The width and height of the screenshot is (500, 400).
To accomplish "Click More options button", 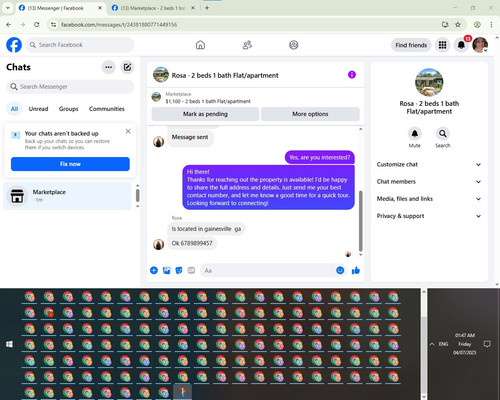I will point(310,114).
